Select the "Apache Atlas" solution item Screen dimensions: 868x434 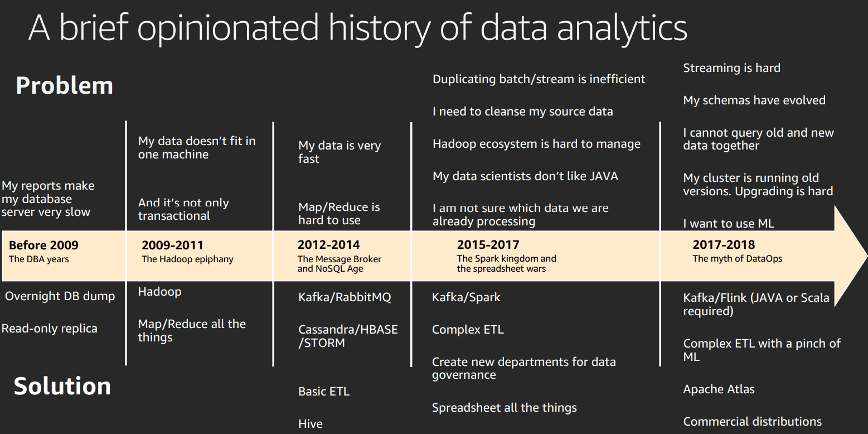[719, 389]
